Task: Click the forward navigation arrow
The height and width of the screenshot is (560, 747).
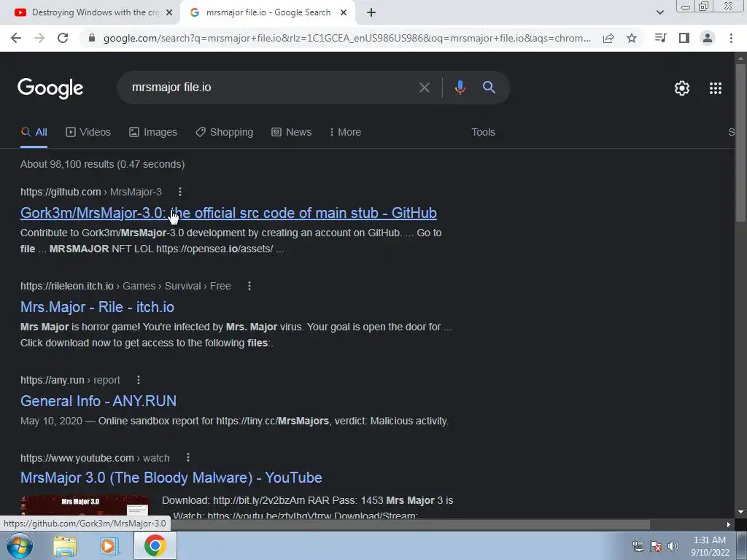Action: click(x=39, y=38)
